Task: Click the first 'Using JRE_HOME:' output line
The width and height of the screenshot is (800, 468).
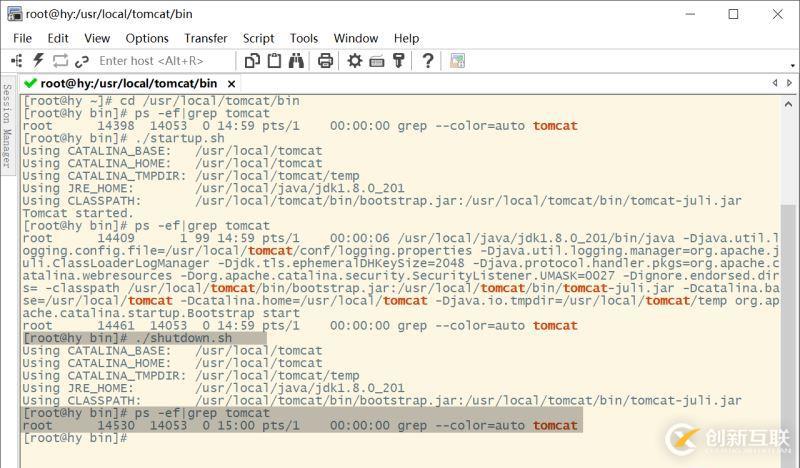Action: click(x=213, y=188)
